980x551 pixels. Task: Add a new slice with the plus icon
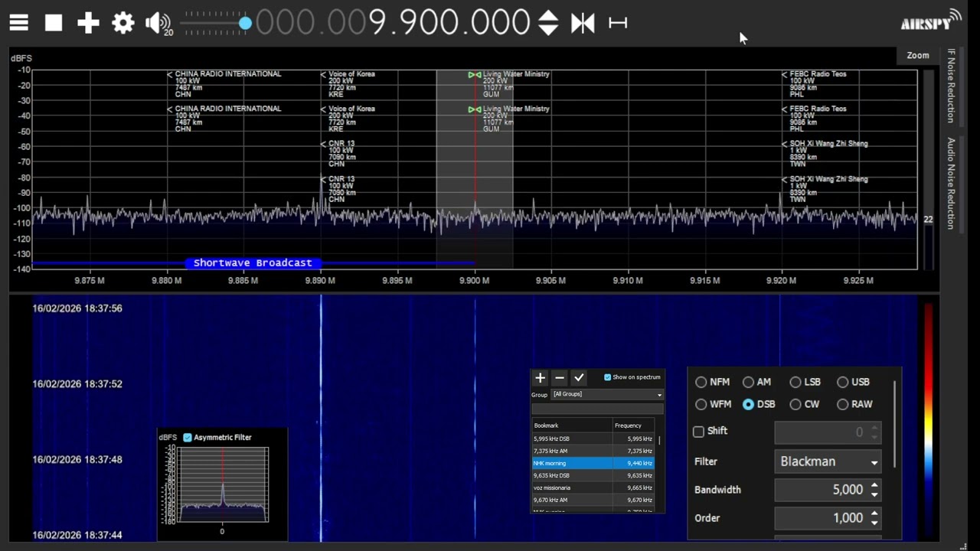88,23
